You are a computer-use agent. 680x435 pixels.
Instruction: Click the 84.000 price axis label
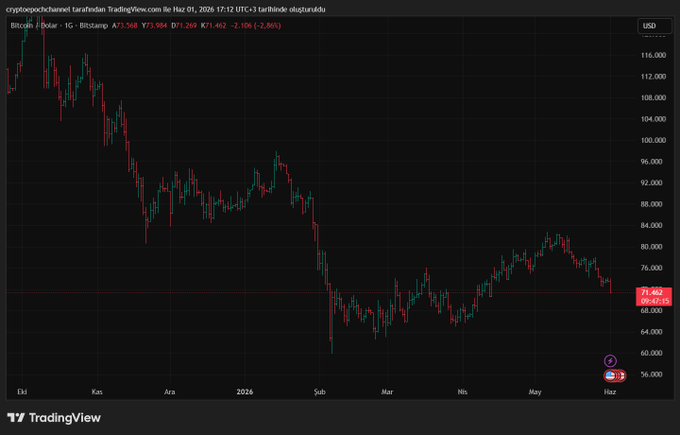point(651,225)
